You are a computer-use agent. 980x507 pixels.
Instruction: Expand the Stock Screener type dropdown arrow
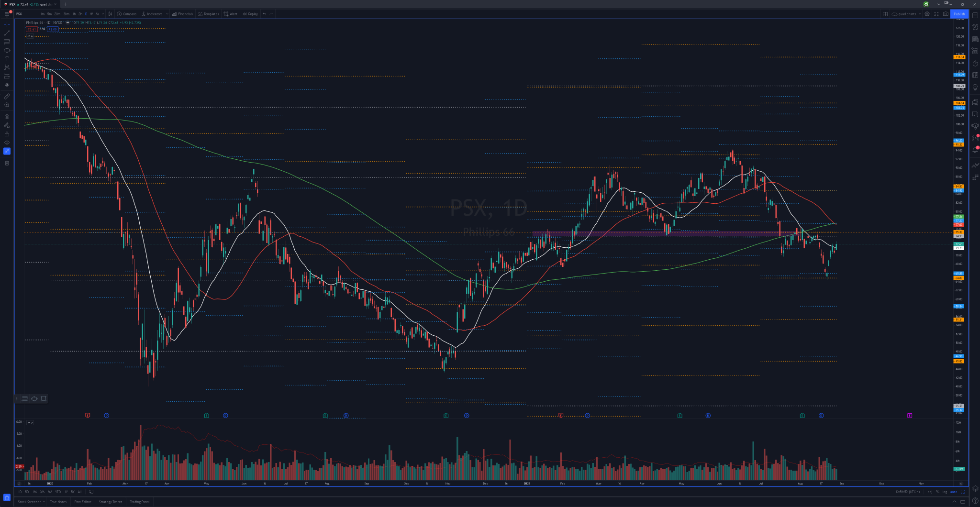coord(44,502)
